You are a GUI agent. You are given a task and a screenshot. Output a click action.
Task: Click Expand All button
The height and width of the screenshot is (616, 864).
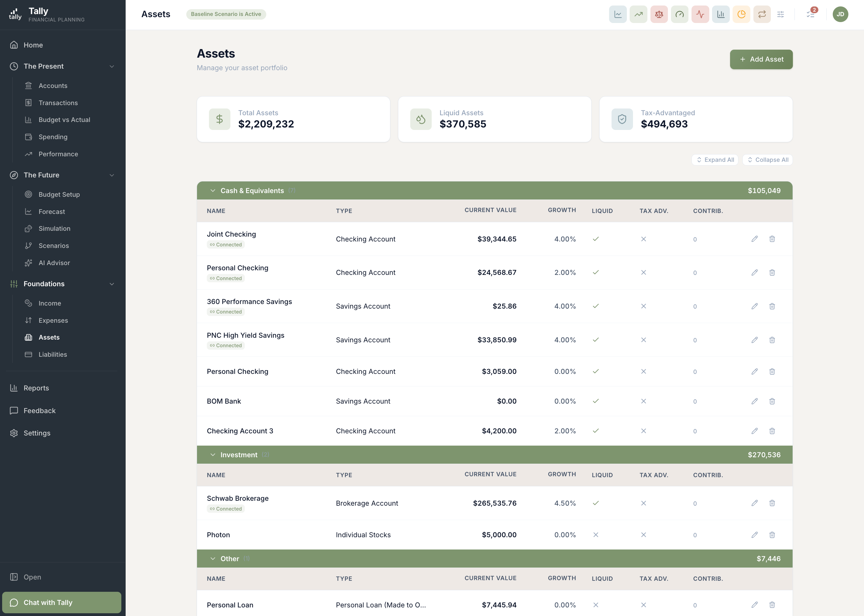tap(714, 160)
